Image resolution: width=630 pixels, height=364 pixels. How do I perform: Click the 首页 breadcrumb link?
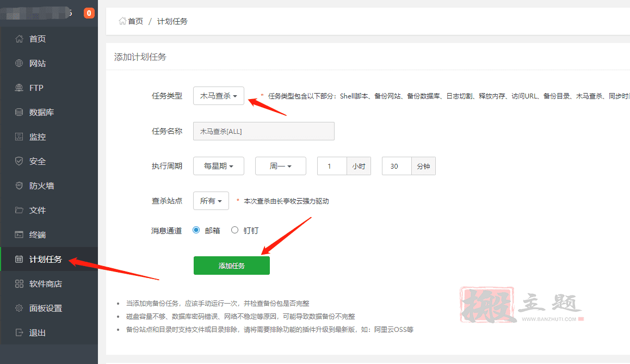click(135, 21)
